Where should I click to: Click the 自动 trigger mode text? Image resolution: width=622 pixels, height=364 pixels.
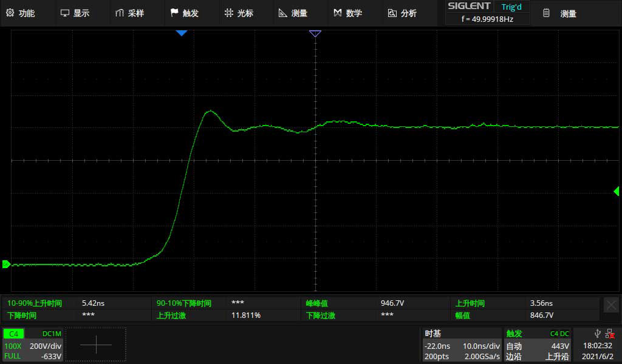click(x=514, y=346)
